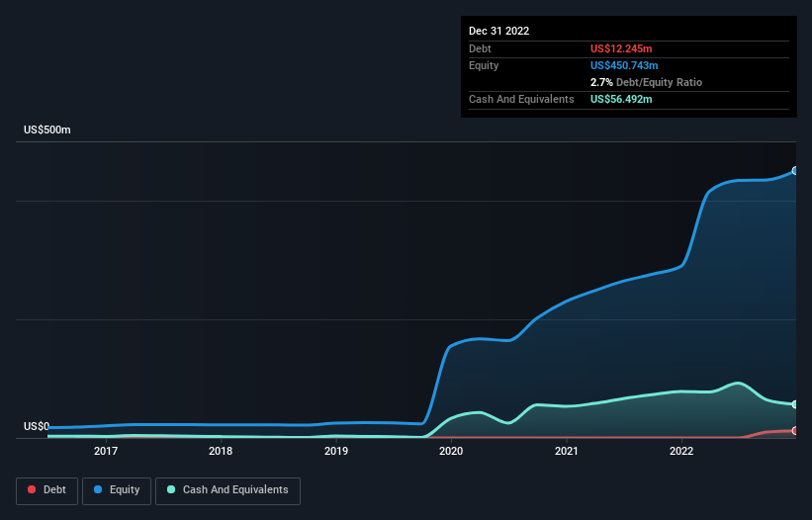The width and height of the screenshot is (812, 520).
Task: Toggle the Equity legend button
Action: (117, 490)
